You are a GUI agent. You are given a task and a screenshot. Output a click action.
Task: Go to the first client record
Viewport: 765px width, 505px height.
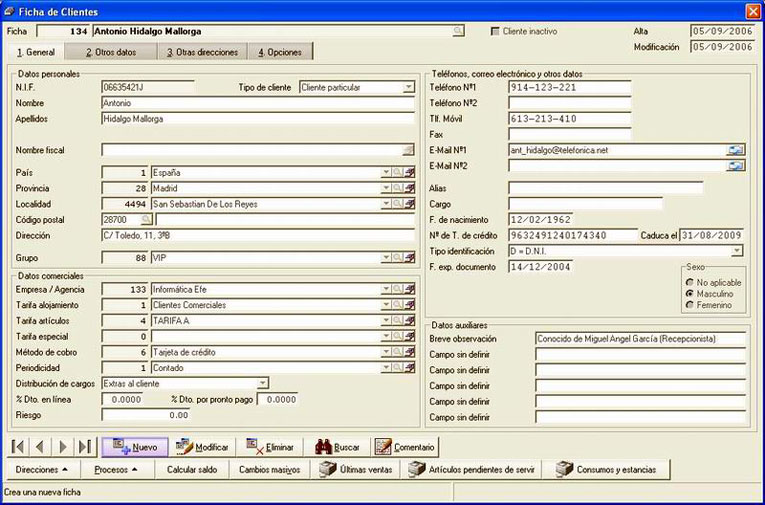(x=18, y=446)
